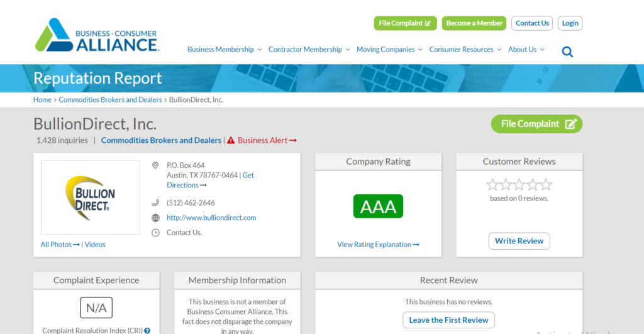644x334 pixels.
Task: Open the Videos link
Action: pyautogui.click(x=95, y=245)
